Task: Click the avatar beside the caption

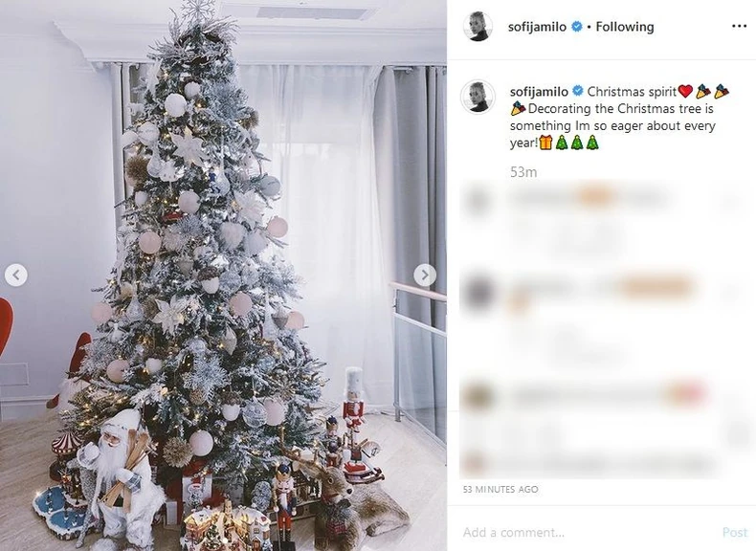Action: pos(478,97)
